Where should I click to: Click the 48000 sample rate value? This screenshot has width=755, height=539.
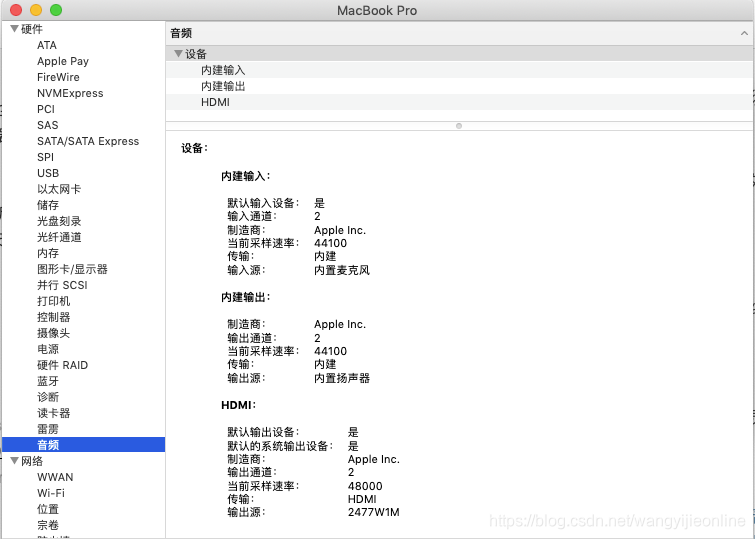point(365,486)
